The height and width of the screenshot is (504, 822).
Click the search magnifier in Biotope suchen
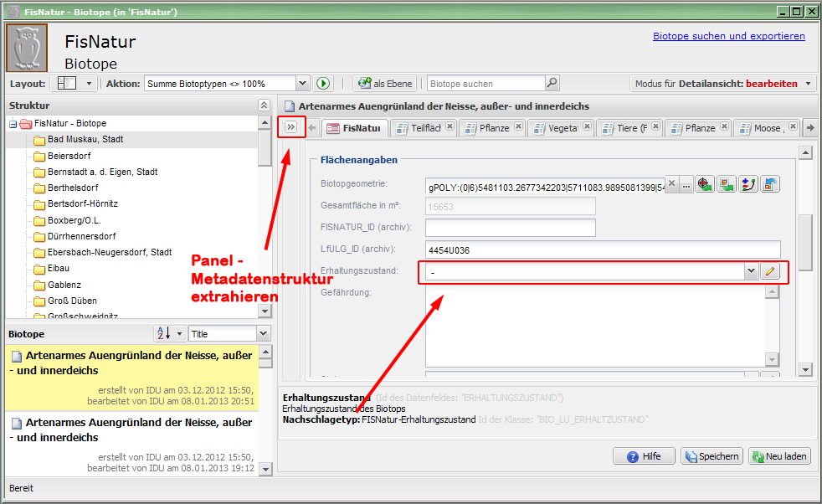[x=552, y=84]
